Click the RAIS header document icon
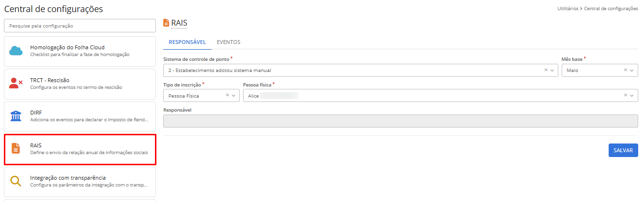This screenshot has height=201, width=644. click(x=166, y=23)
